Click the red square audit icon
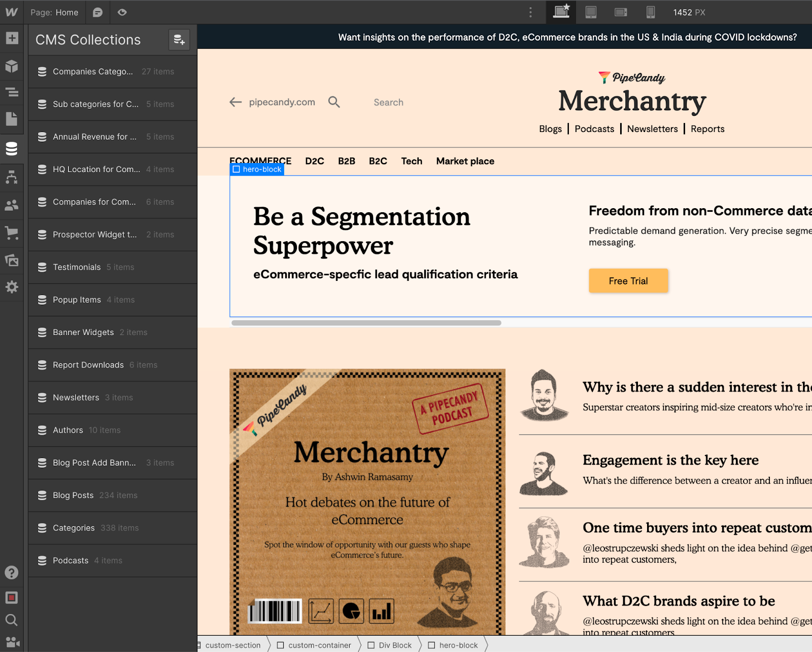812x652 pixels. point(12,598)
